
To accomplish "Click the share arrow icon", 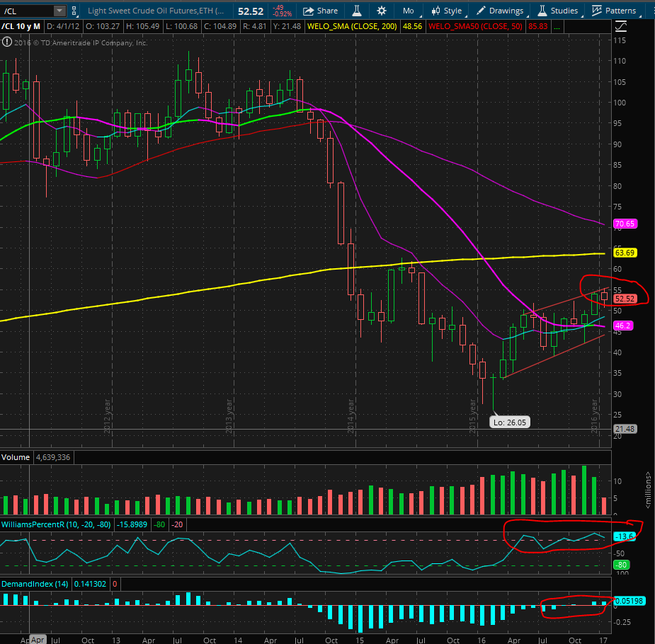I will pos(308,11).
